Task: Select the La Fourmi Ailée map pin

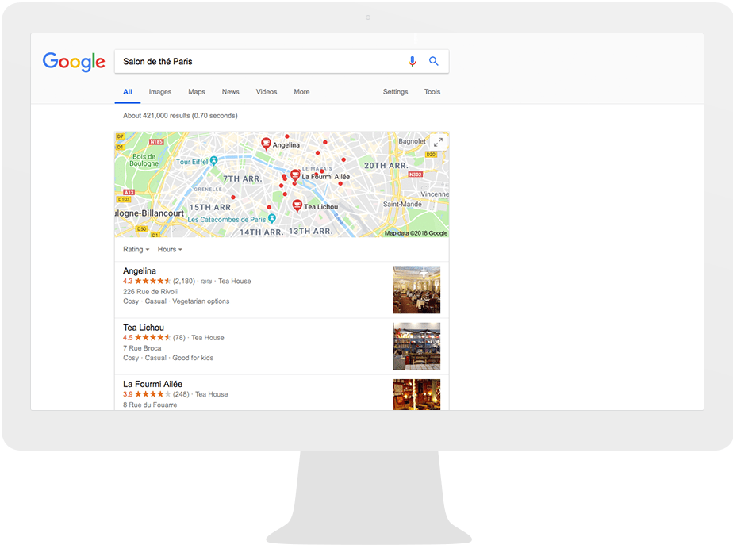Action: click(295, 176)
